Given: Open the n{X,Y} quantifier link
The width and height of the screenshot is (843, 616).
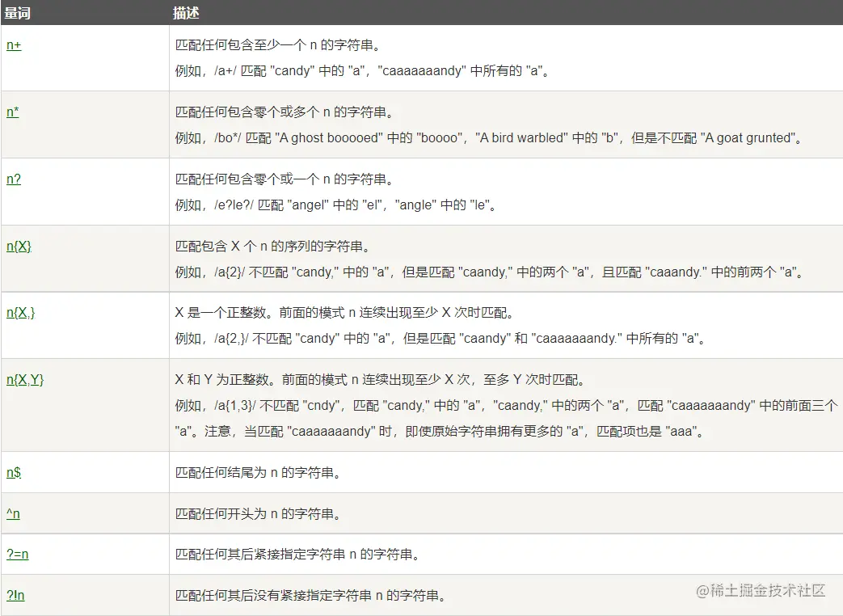Looking at the screenshot, I should [x=25, y=379].
